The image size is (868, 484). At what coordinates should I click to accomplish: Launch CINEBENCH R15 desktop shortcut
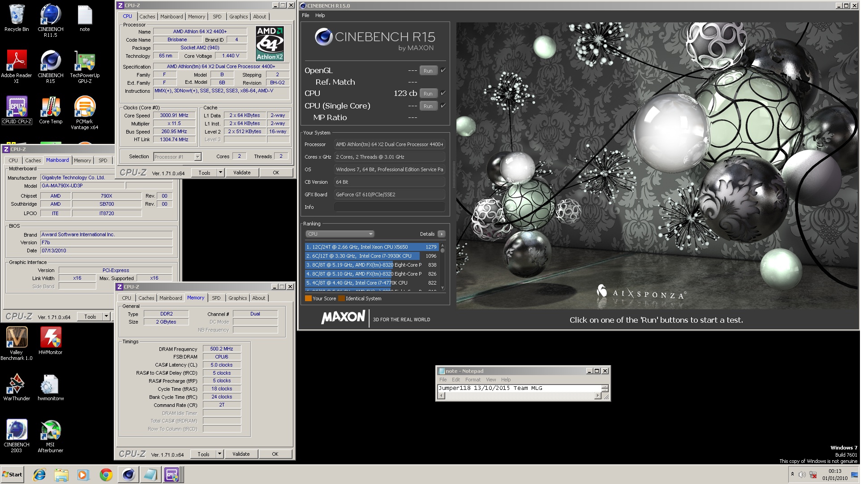tap(51, 67)
